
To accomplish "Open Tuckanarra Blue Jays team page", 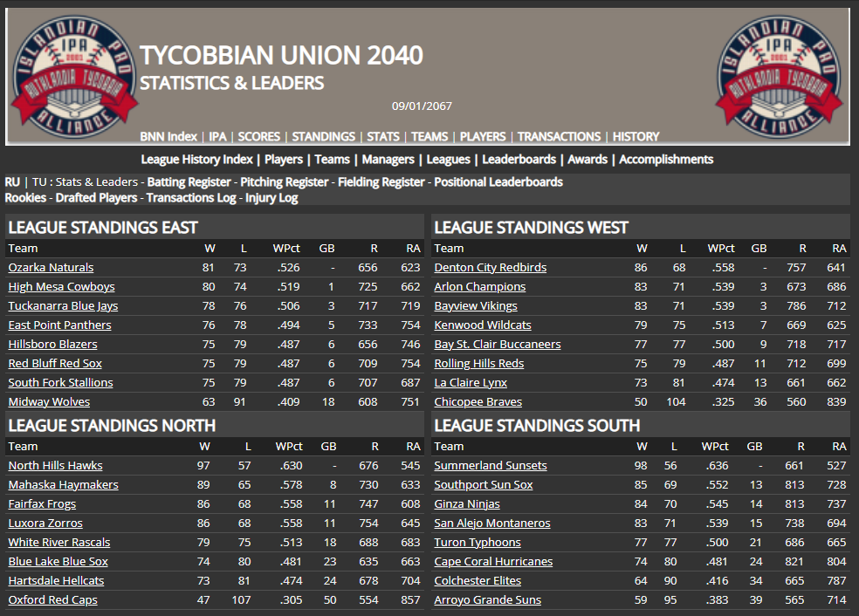I will click(63, 306).
